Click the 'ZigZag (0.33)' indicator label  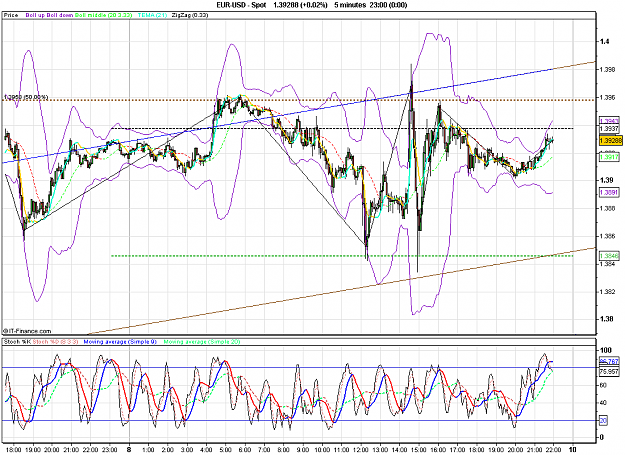190,15
